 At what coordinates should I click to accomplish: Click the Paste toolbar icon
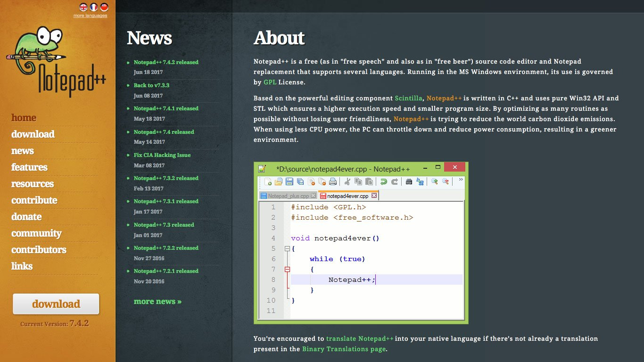click(x=369, y=181)
